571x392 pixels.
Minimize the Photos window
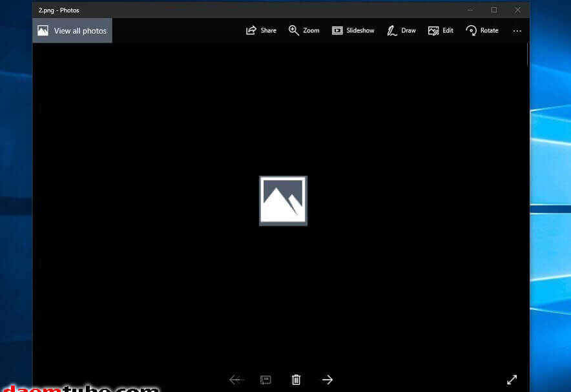coord(471,10)
